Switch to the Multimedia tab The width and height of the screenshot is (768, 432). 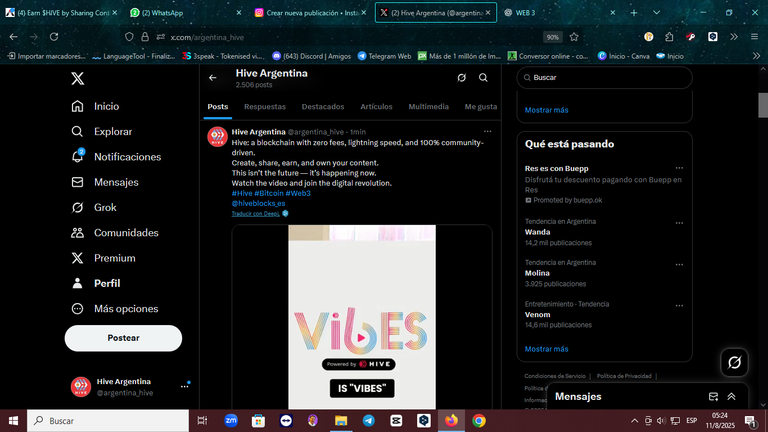coord(429,107)
